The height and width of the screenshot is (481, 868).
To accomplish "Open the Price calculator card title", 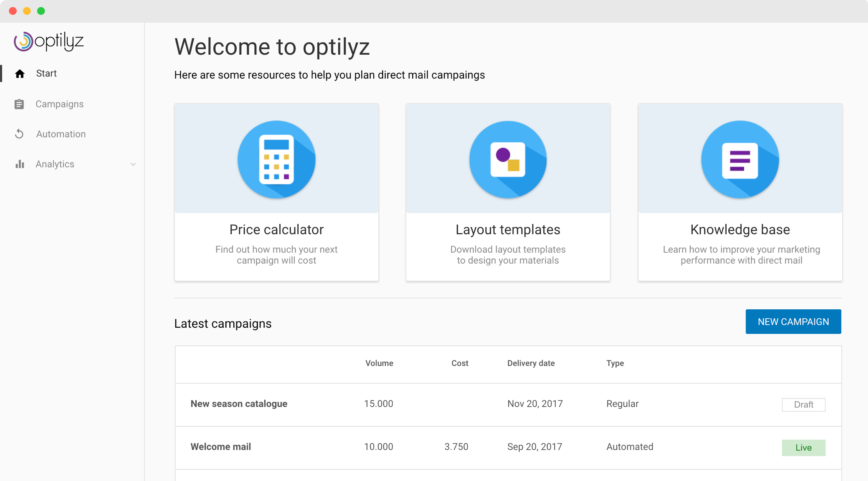I will click(276, 230).
